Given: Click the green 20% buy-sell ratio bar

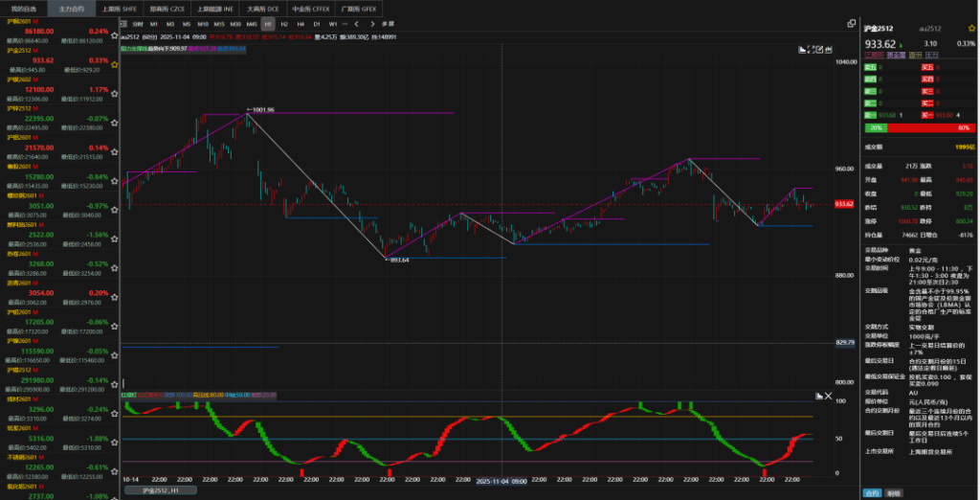Looking at the screenshot, I should [874, 127].
